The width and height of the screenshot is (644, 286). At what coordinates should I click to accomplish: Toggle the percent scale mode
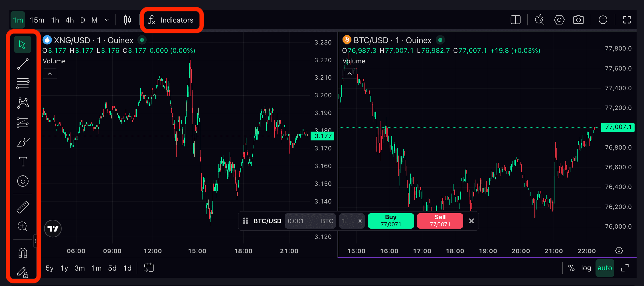[571, 268]
